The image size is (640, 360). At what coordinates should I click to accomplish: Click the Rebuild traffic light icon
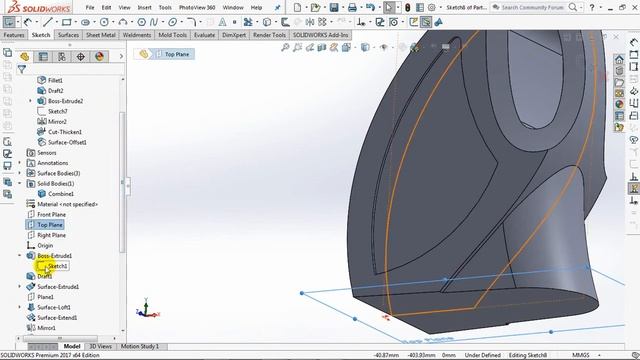pyautogui.click(x=407, y=7)
